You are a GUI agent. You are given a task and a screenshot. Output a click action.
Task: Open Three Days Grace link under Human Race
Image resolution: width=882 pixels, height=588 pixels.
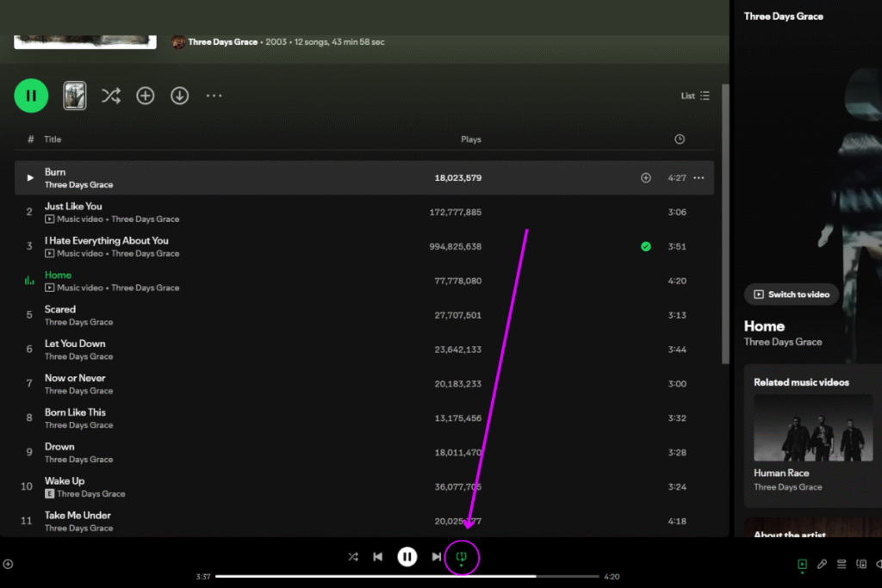pyautogui.click(x=787, y=487)
